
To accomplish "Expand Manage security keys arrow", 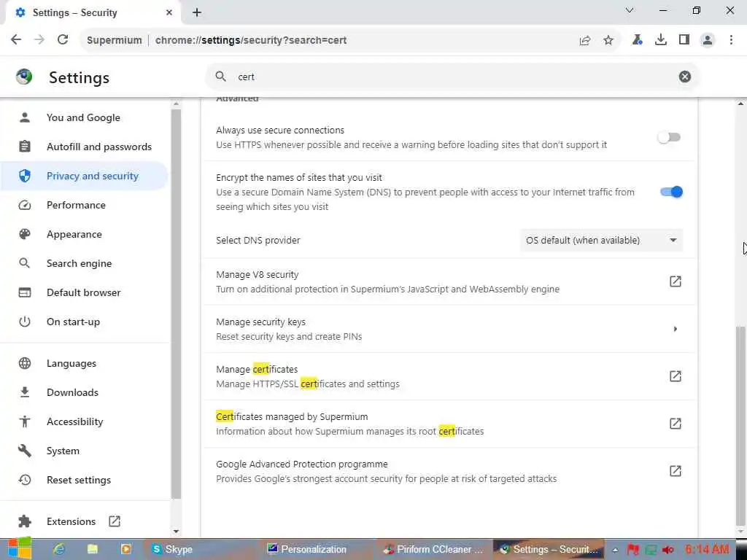I will tap(675, 329).
